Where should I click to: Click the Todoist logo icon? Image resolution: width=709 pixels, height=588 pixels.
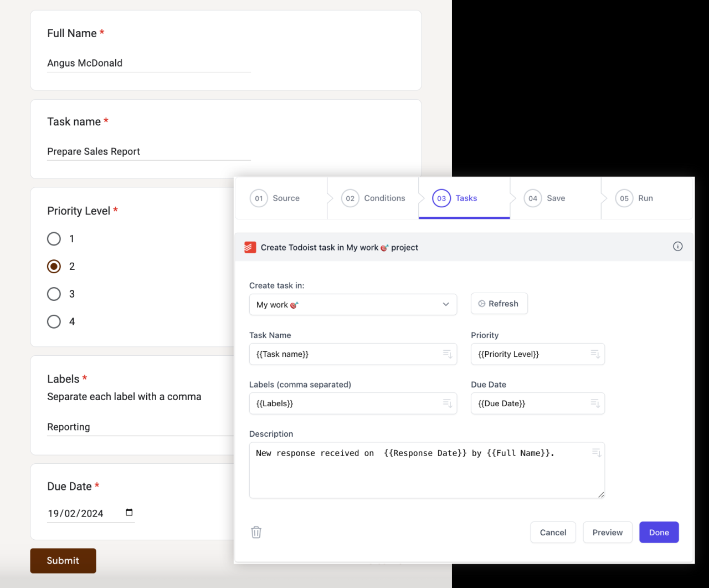[x=250, y=247]
